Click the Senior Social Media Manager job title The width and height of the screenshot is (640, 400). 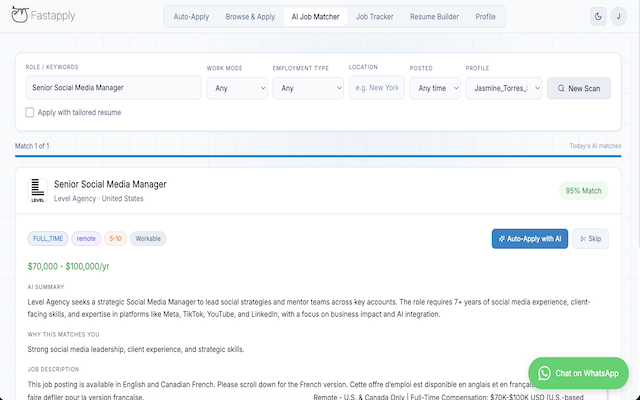(x=110, y=184)
